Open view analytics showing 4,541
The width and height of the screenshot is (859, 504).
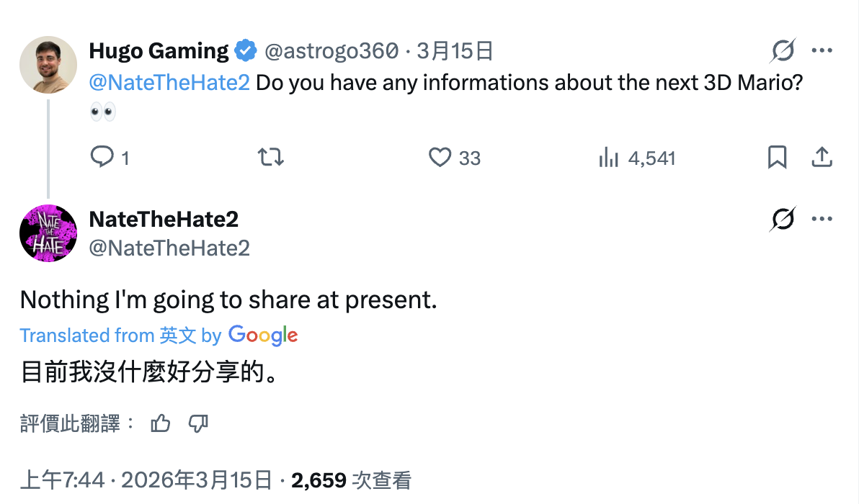[609, 158]
